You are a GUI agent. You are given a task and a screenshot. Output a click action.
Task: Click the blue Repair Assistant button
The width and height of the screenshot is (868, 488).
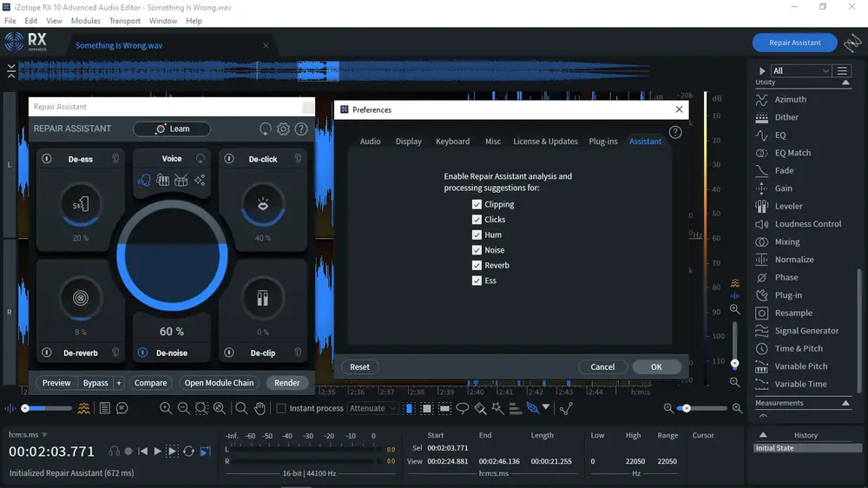[x=794, y=43]
